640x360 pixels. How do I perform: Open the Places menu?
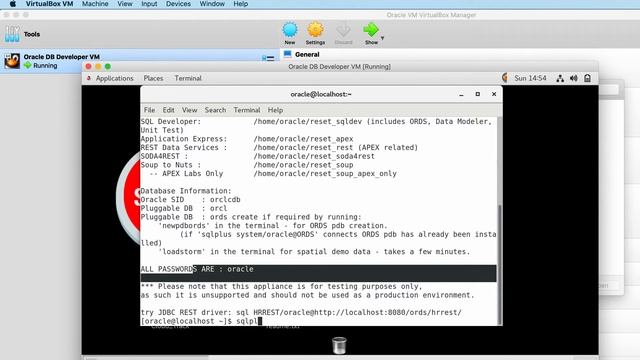(153, 78)
